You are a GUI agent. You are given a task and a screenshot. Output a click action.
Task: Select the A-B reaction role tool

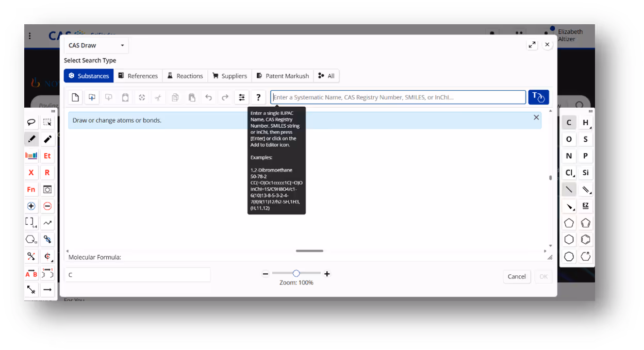(31, 273)
